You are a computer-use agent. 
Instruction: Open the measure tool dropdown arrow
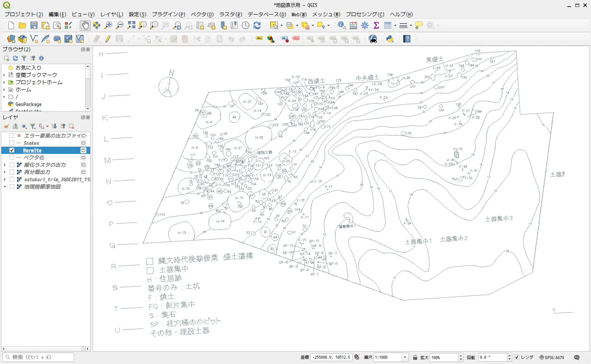tap(411, 25)
